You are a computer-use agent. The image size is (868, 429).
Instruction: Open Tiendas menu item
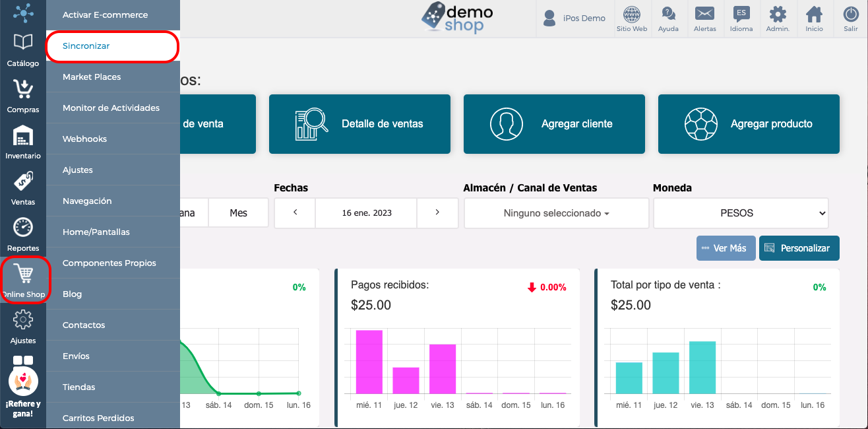pos(113,387)
